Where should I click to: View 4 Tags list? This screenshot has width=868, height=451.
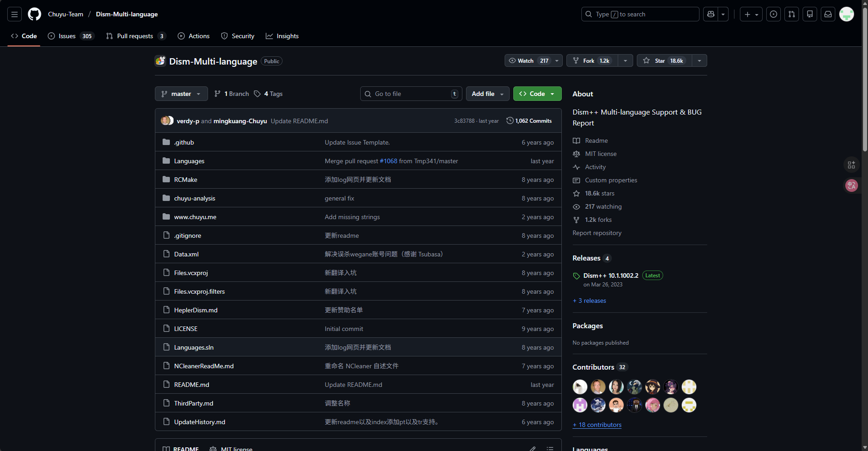click(268, 94)
